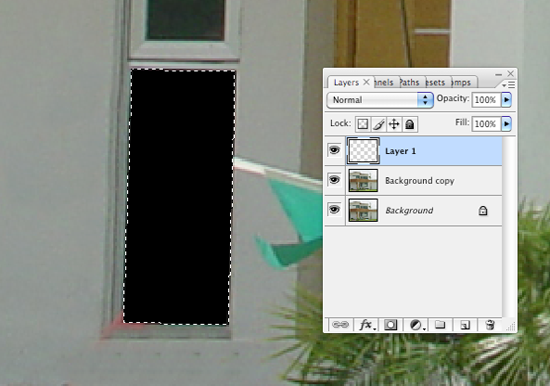The image size is (550, 386).
Task: Click inside the black selected doorway
Action: click(180, 197)
